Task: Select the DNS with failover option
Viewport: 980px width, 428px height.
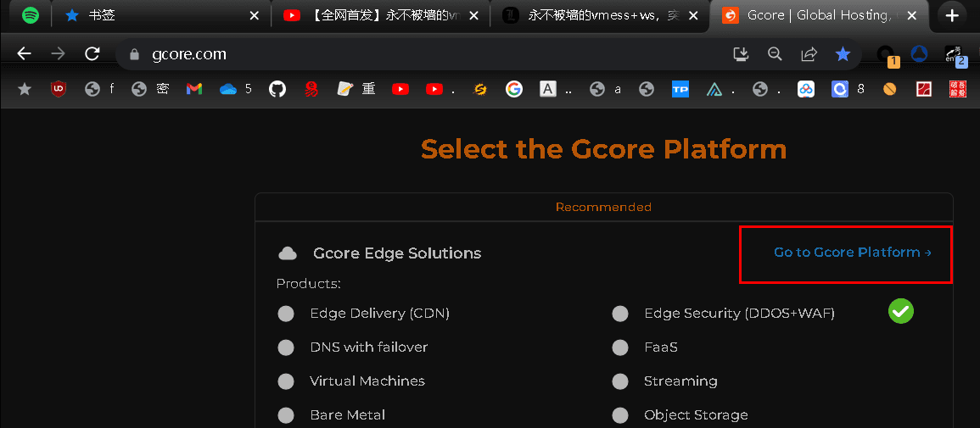Action: 286,347
